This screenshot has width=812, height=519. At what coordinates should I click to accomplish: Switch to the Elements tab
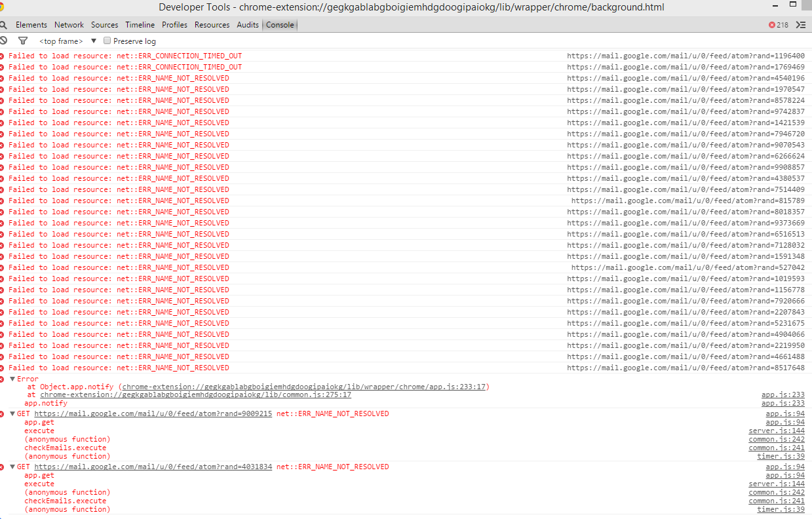pyautogui.click(x=31, y=24)
